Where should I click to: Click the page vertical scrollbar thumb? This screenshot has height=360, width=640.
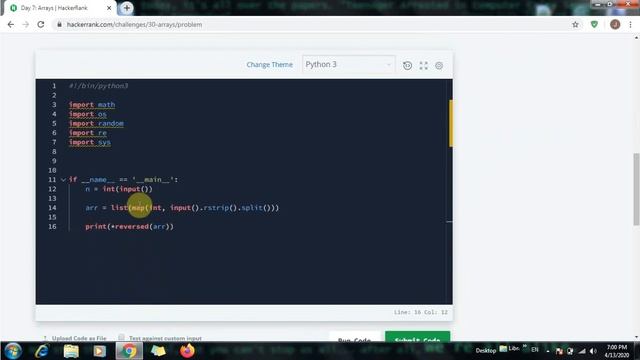pyautogui.click(x=636, y=189)
